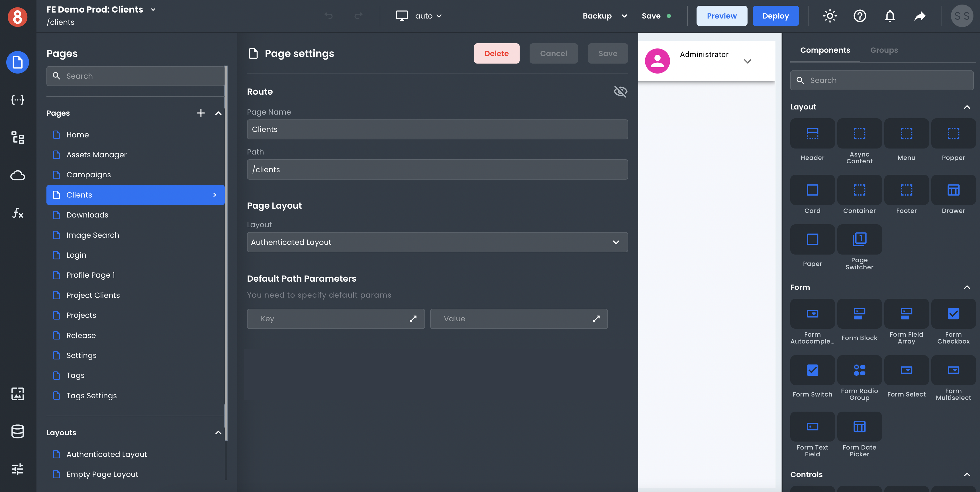The image size is (980, 492).
Task: Collapse the Layout components section
Action: (x=967, y=107)
